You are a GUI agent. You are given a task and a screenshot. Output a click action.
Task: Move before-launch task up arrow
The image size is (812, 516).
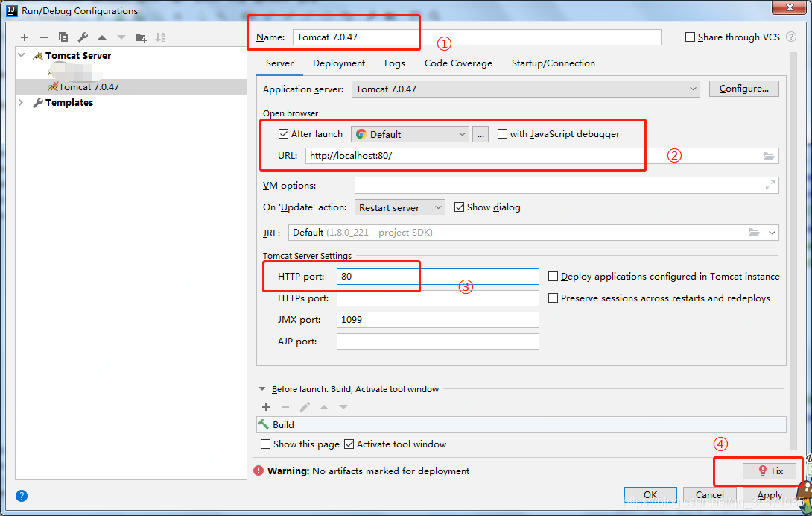pos(324,407)
